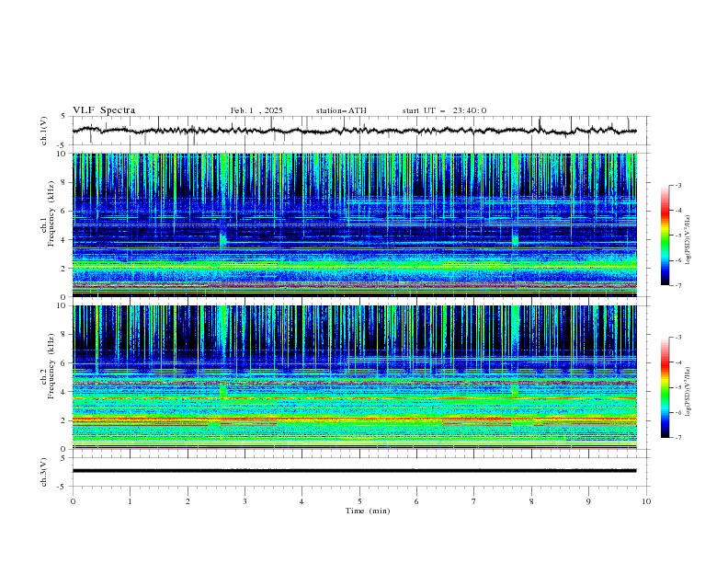Click the "7" tick on time axis
The width and height of the screenshot is (728, 563).
pos(474,501)
